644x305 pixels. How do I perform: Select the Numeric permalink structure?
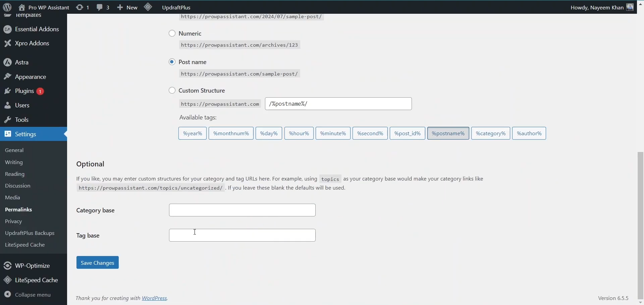click(172, 33)
